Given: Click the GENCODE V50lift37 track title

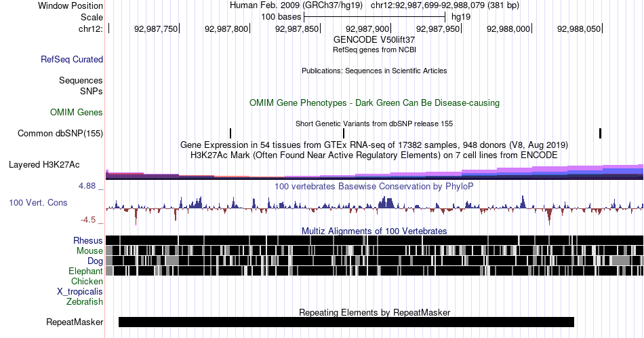Looking at the screenshot, I should coord(374,40).
